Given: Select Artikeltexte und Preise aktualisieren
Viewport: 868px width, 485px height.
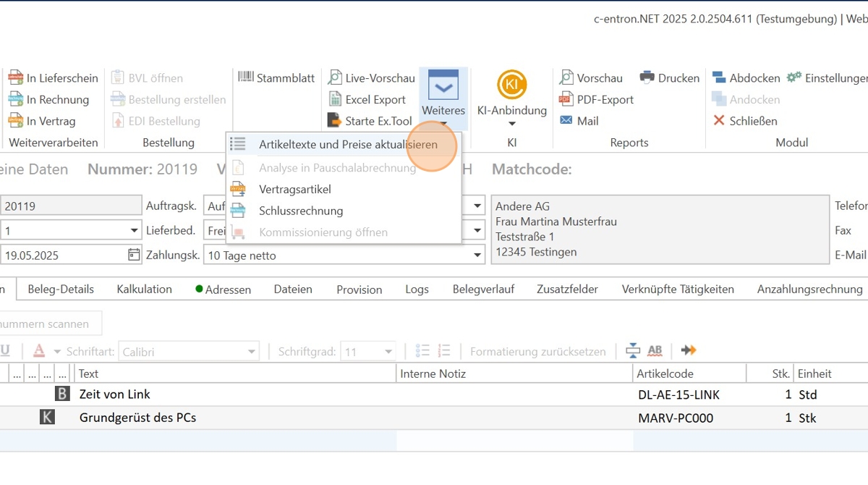Looking at the screenshot, I should [348, 145].
